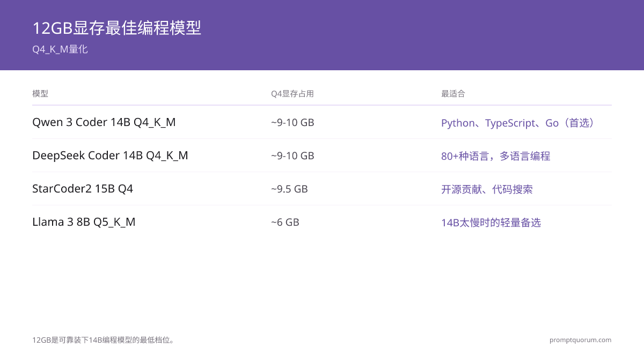Click Python、TypeScript、Go（首选）text
This screenshot has height=362, width=644.
(x=519, y=123)
